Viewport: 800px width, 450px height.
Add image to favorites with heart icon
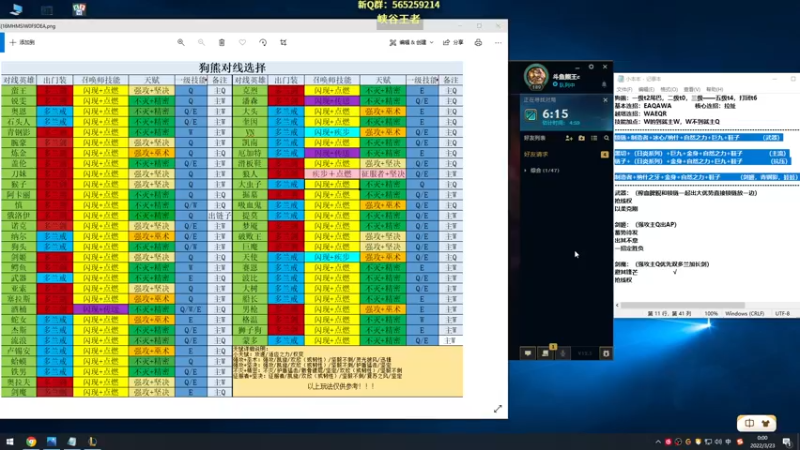242,42
